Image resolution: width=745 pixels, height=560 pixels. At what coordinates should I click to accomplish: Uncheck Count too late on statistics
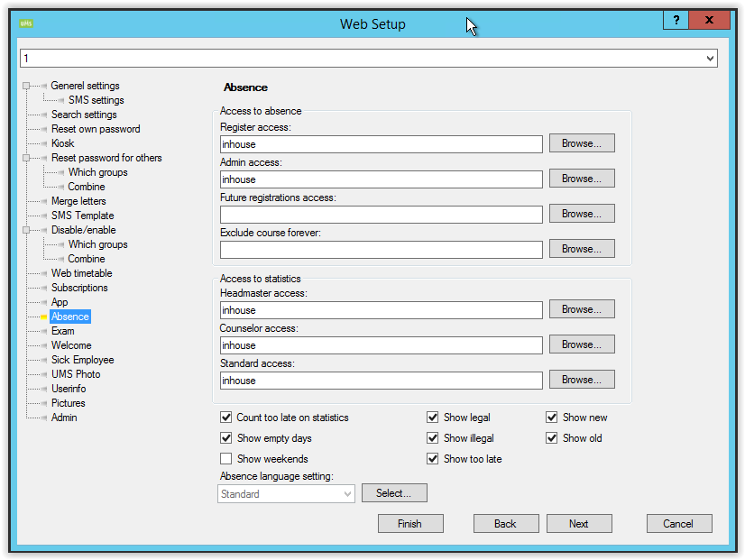point(226,418)
